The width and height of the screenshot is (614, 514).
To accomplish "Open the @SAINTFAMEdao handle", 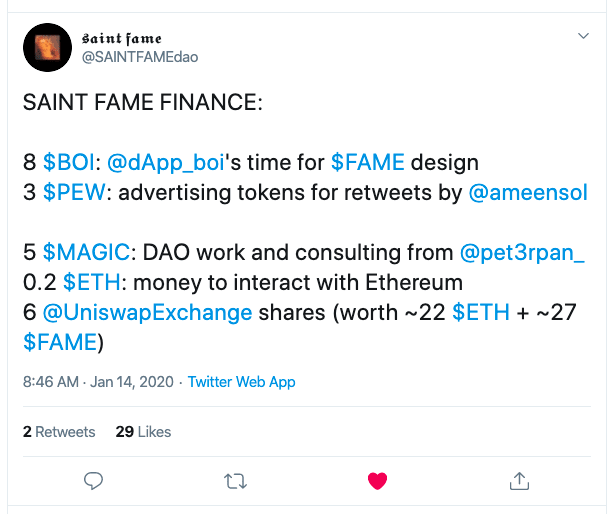I will coord(140,57).
